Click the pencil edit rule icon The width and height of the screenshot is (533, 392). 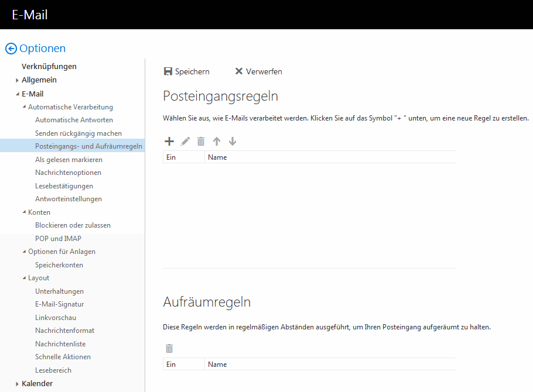[185, 141]
